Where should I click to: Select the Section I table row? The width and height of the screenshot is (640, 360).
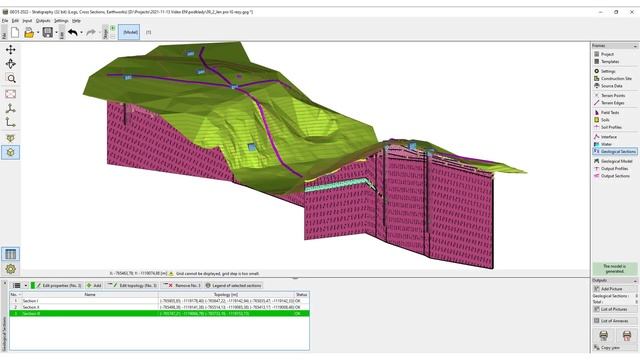(x=159, y=301)
